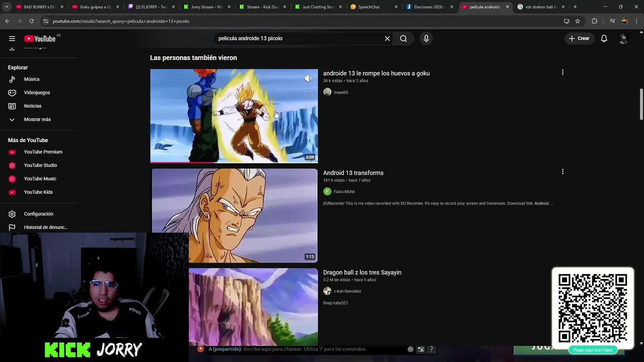Open c-kan González channel avatar
644x362 pixels.
coord(327,291)
